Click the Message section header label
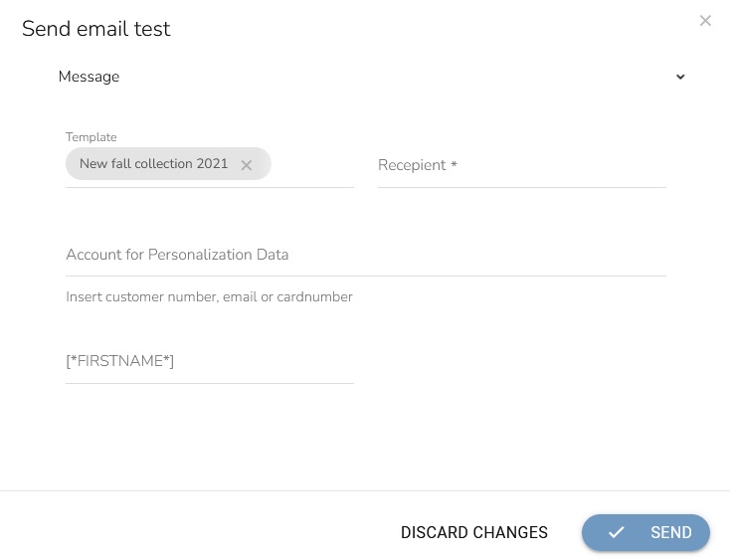 coord(89,77)
